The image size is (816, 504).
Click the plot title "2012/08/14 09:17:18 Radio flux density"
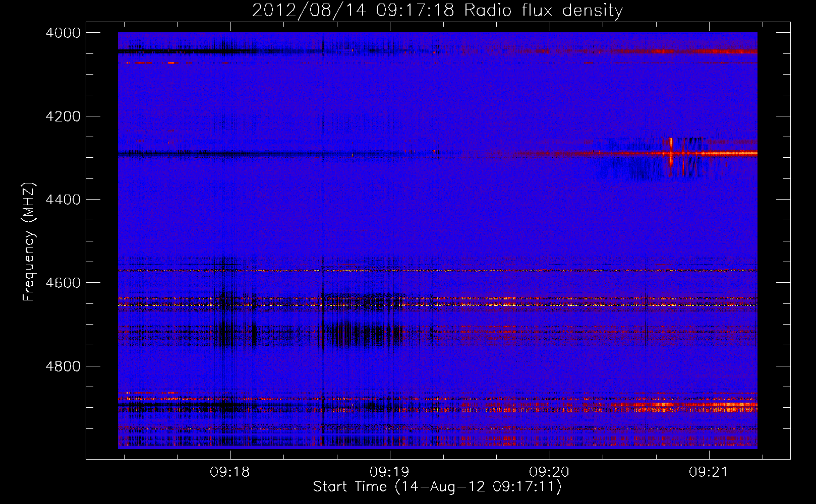(437, 10)
